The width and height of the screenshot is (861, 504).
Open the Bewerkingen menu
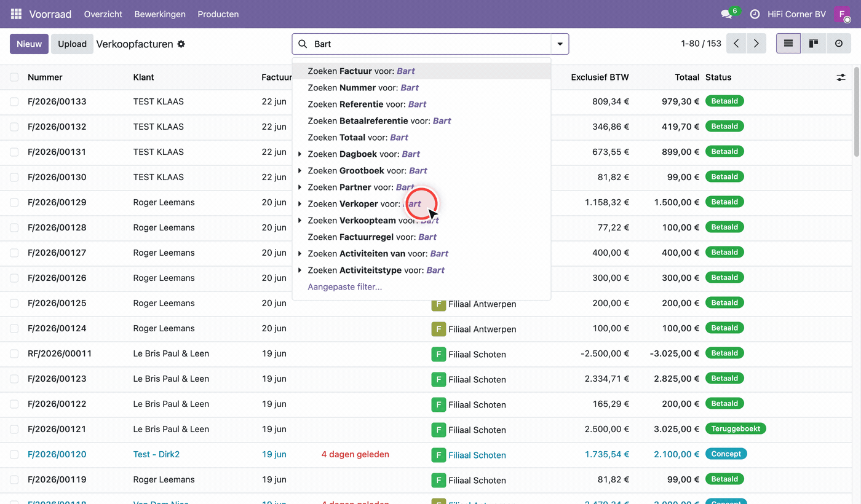coord(160,14)
